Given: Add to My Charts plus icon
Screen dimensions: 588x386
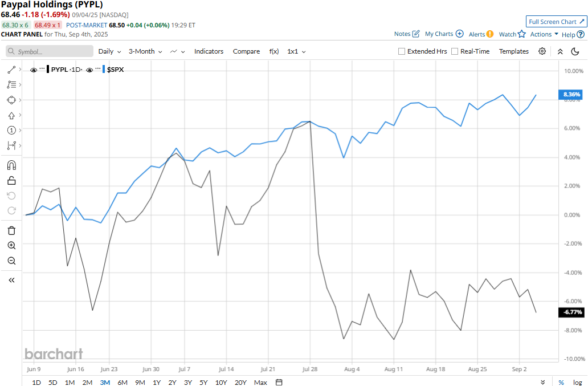Looking at the screenshot, I should (459, 34).
